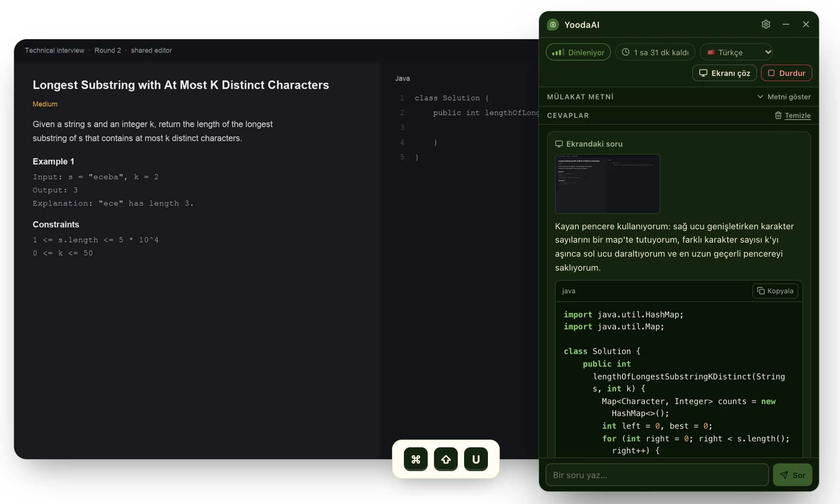The height and width of the screenshot is (504, 840).
Task: Click the 'Example 1' heading
Action: [53, 161]
